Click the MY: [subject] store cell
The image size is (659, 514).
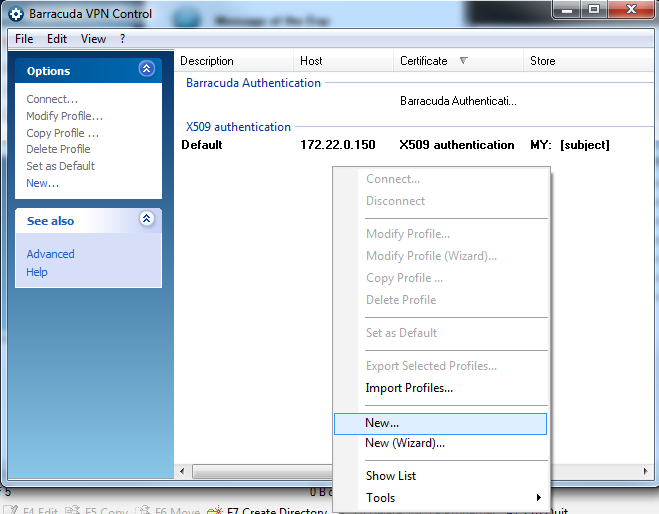(569, 145)
